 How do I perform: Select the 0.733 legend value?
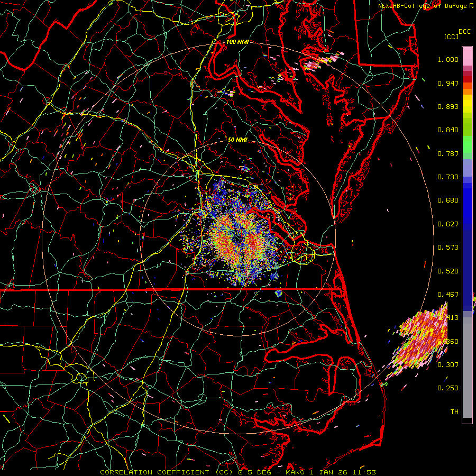[448, 177]
